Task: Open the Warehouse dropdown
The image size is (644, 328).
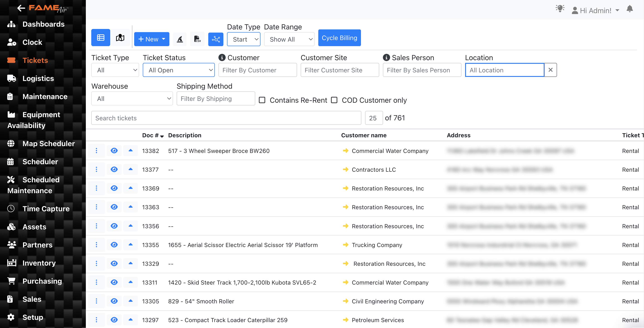Action: tap(132, 99)
